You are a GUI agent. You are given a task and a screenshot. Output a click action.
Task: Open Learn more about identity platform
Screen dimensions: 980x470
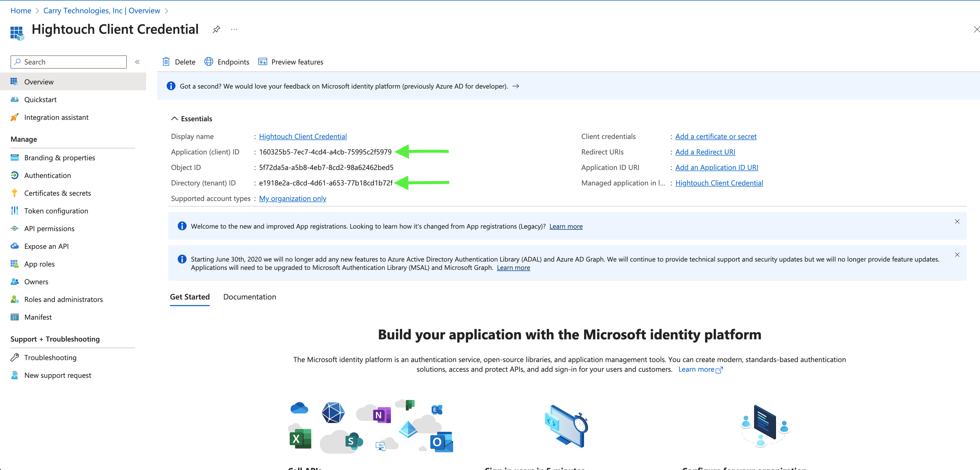[x=700, y=369]
